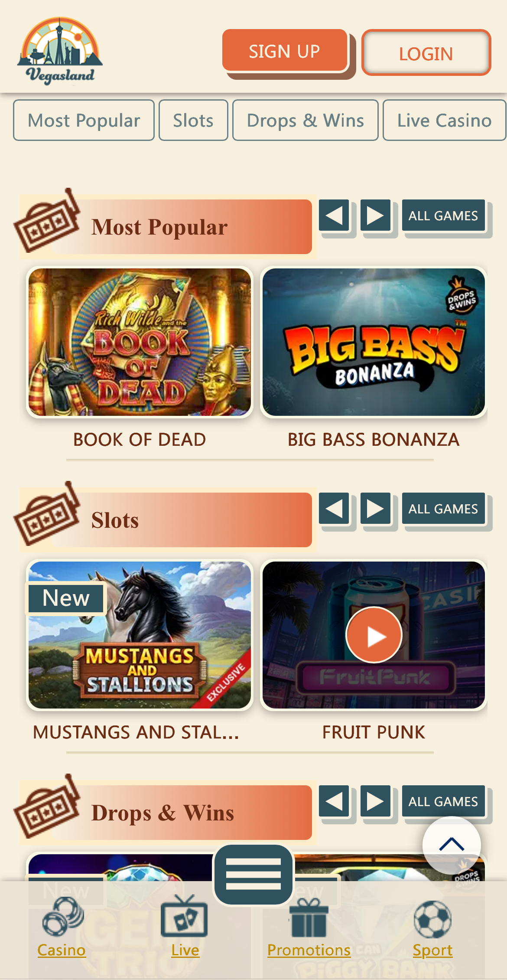Screen dimensions: 507x980
Task: Select the Live Casino category tab
Action: [444, 120]
